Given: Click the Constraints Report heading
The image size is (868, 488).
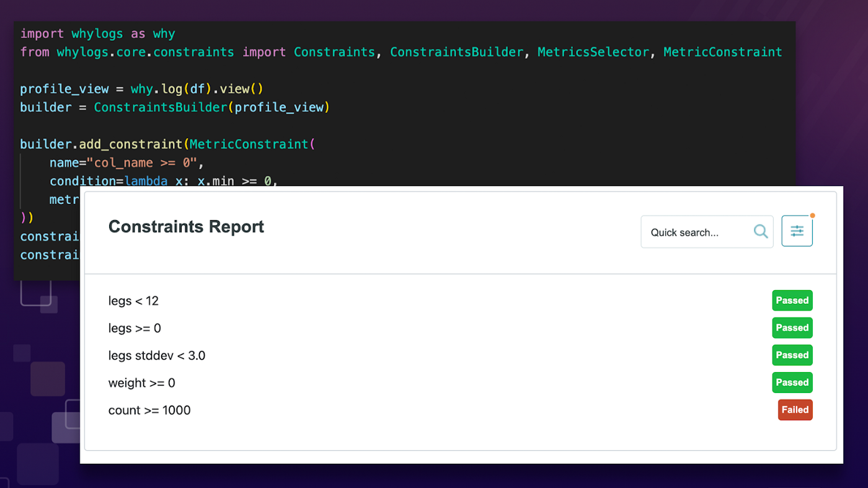Looking at the screenshot, I should tap(186, 227).
